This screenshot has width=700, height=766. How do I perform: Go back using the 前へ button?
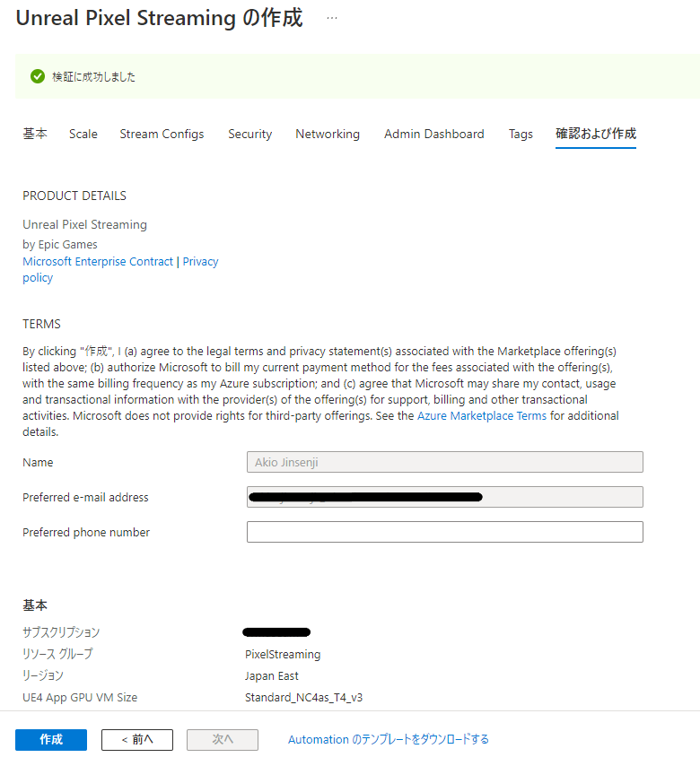coord(136,739)
